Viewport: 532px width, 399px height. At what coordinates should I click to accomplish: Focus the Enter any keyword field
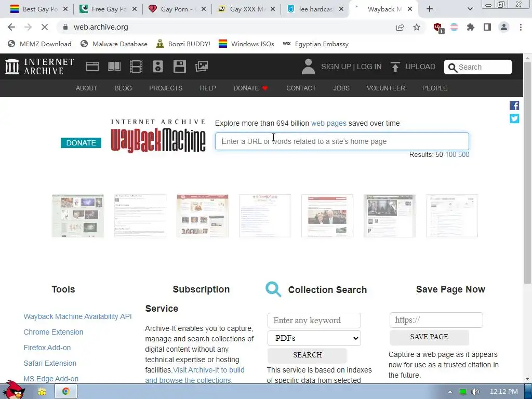(x=314, y=321)
